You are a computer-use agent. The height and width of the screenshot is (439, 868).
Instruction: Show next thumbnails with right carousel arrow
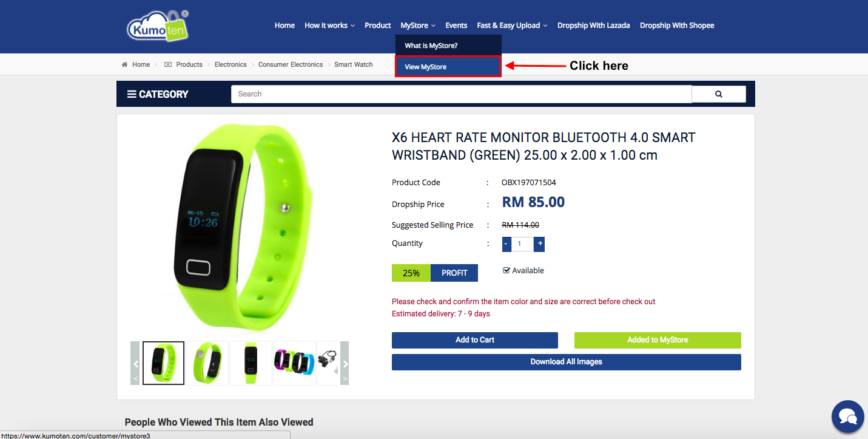click(x=345, y=363)
